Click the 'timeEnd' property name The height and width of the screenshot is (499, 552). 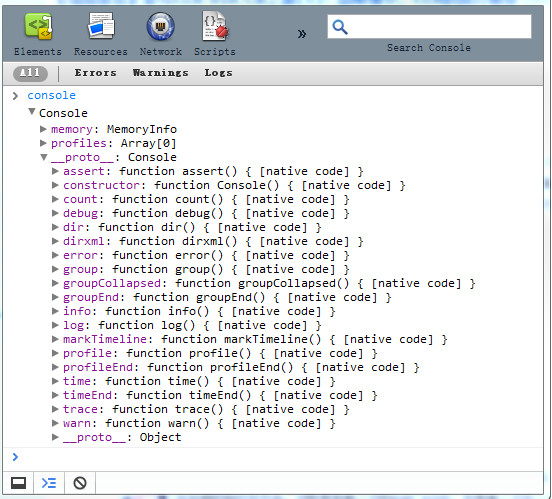pyautogui.click(x=87, y=395)
